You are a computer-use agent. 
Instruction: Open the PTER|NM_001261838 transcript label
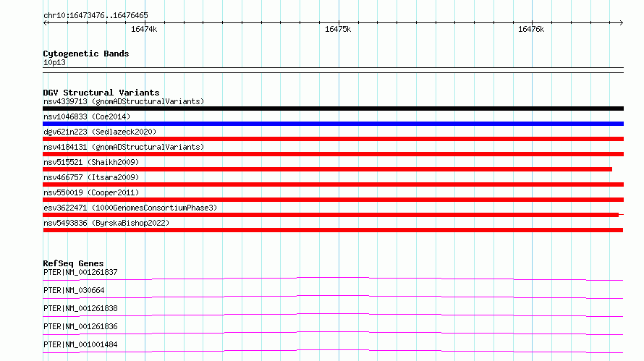coord(80,308)
